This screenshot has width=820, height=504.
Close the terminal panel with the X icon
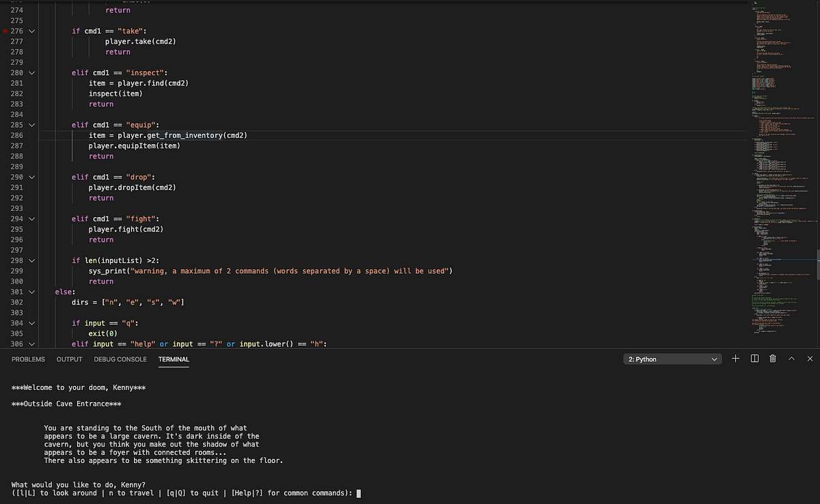coord(809,358)
